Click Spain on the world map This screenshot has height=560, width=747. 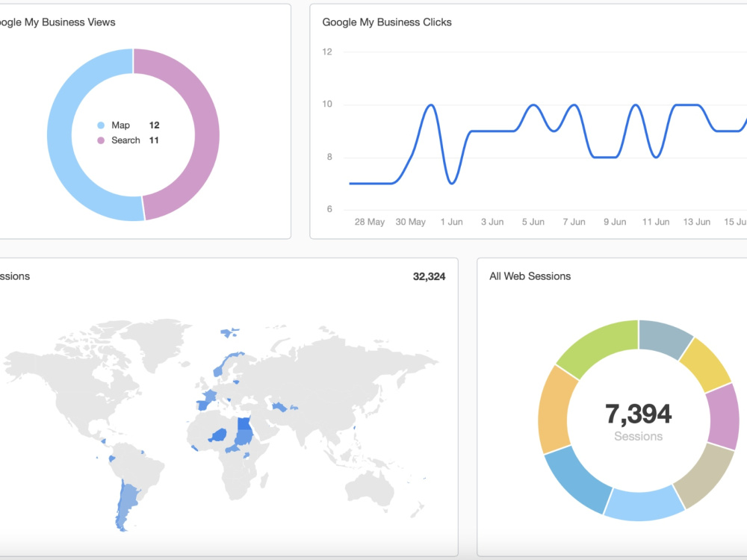click(202, 405)
